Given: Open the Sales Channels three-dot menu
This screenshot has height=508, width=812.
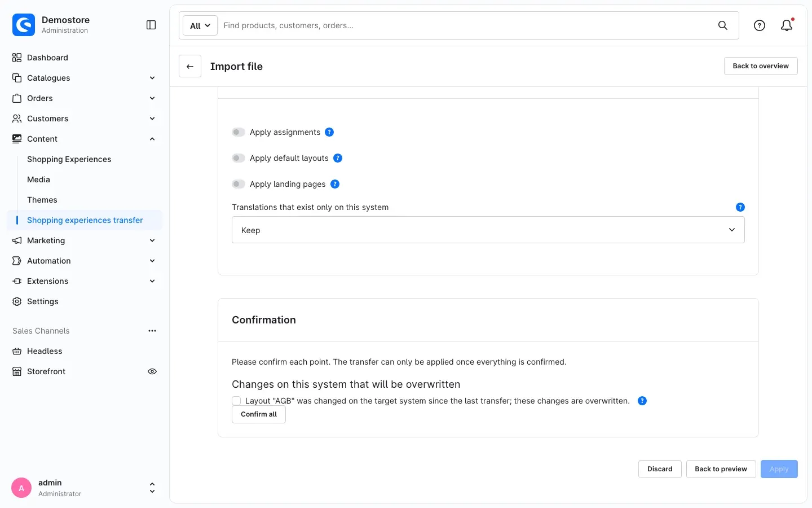Looking at the screenshot, I should 152,331.
